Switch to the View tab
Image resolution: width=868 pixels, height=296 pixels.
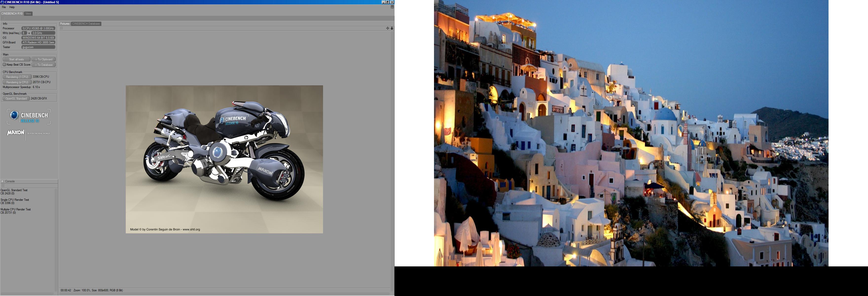pyautogui.click(x=28, y=14)
